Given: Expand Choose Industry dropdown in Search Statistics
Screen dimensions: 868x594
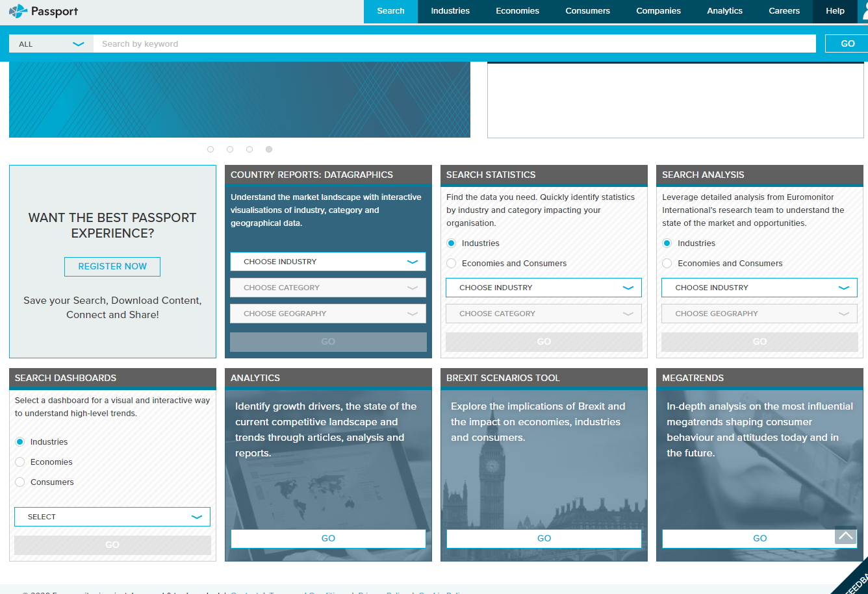Looking at the screenshot, I should coord(544,288).
